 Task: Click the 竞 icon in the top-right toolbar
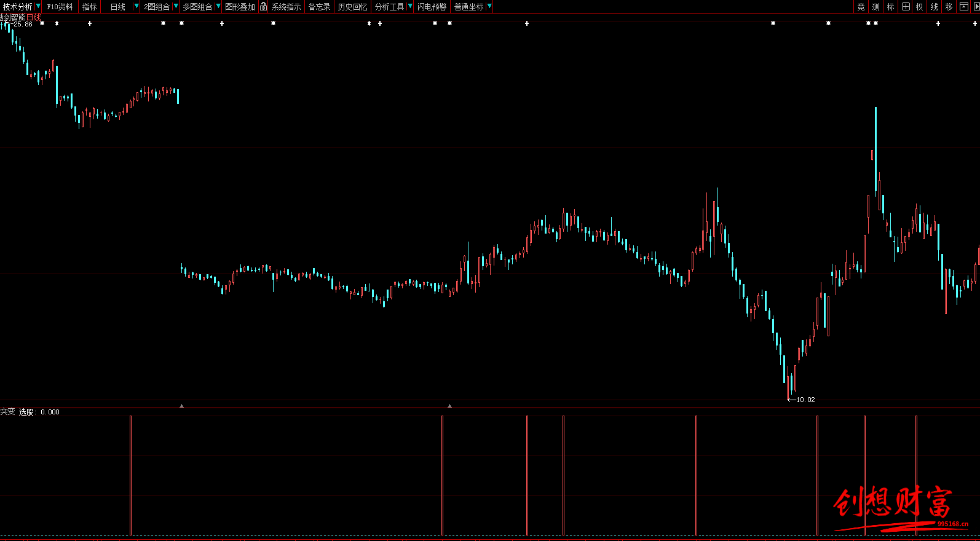(861, 7)
